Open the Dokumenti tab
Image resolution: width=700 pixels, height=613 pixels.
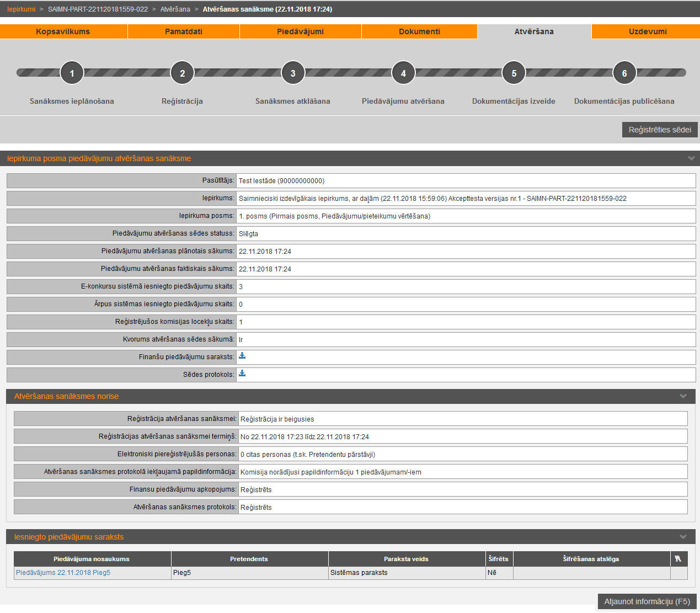point(419,31)
